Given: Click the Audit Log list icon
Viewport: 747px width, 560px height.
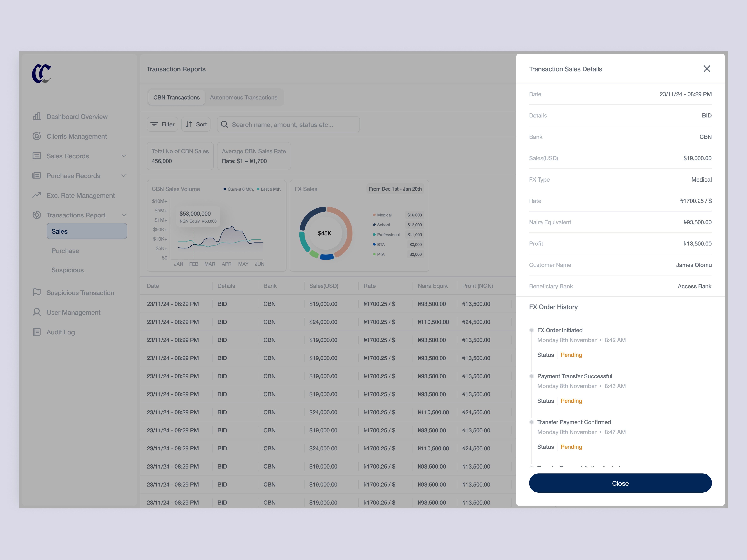Looking at the screenshot, I should click(37, 332).
